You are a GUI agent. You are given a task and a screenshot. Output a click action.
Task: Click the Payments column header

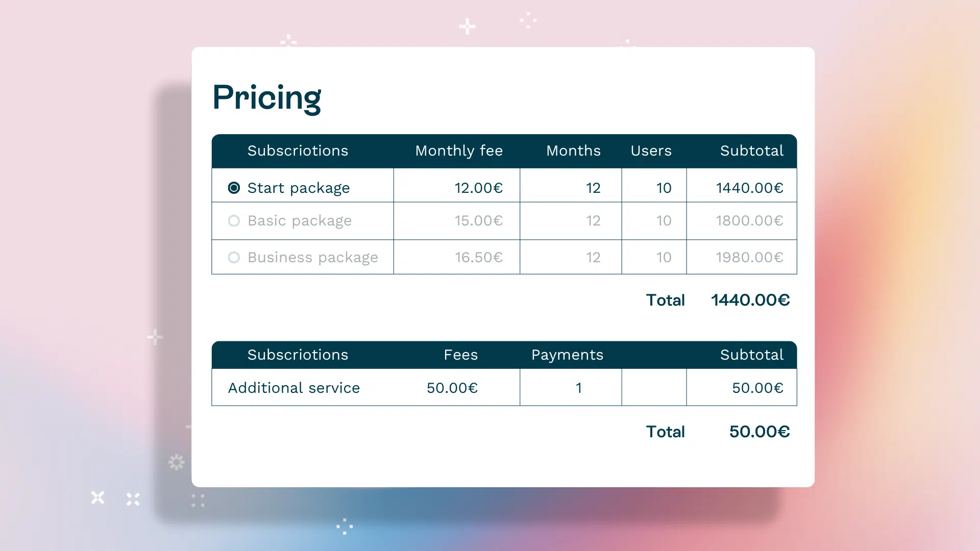[567, 355]
